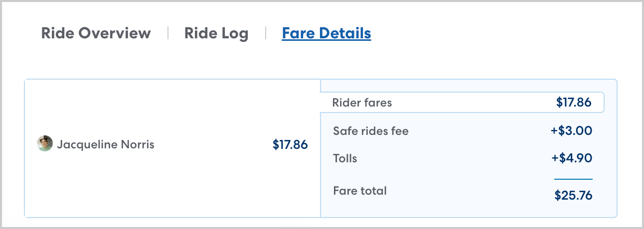Select the Fare Details tab
644x229 pixels.
click(x=326, y=33)
